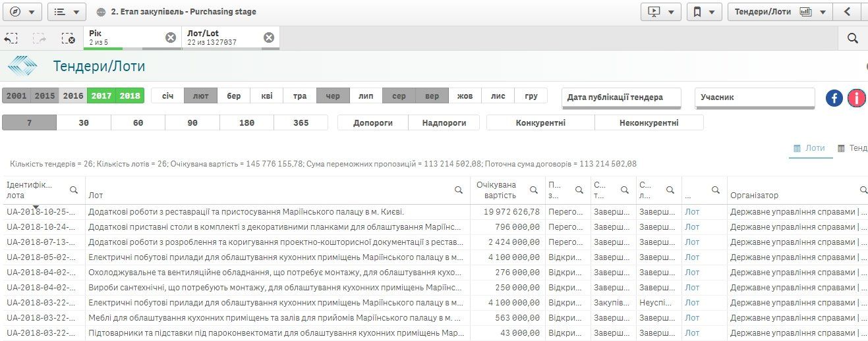Sort by Очікувана вартість header
The width and height of the screenshot is (868, 341).
[496, 190]
